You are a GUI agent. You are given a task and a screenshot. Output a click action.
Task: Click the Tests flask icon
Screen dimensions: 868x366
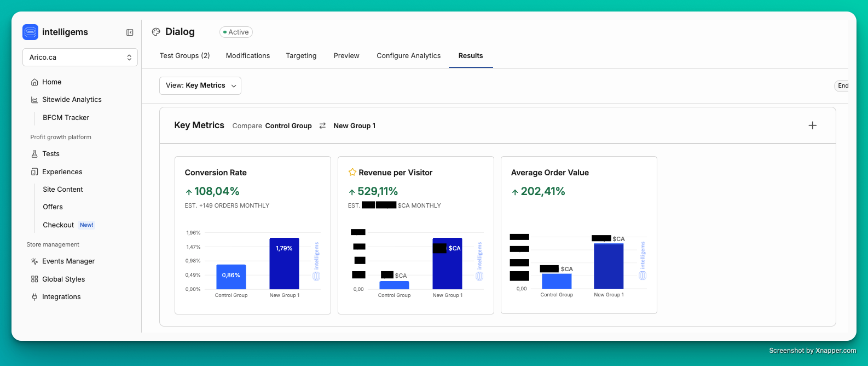coord(34,154)
